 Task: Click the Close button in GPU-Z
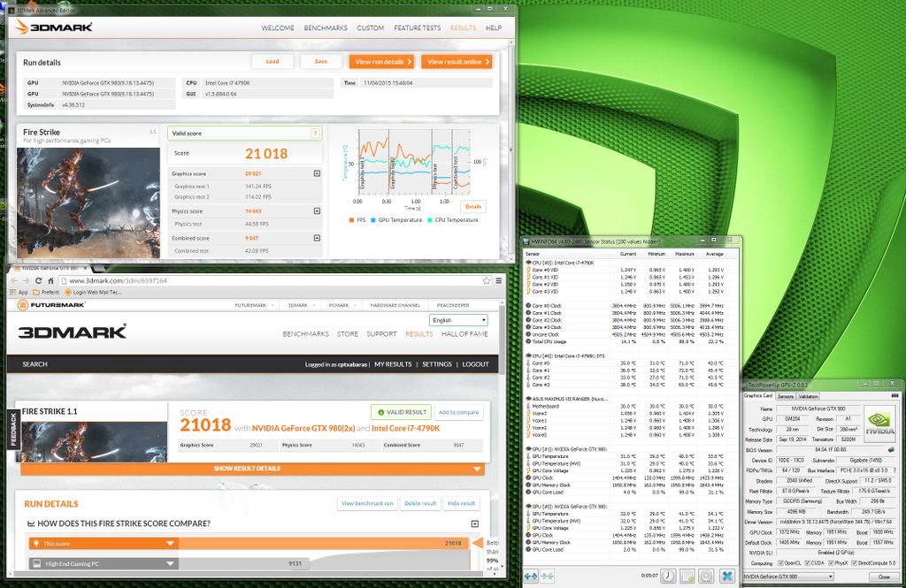point(884,577)
